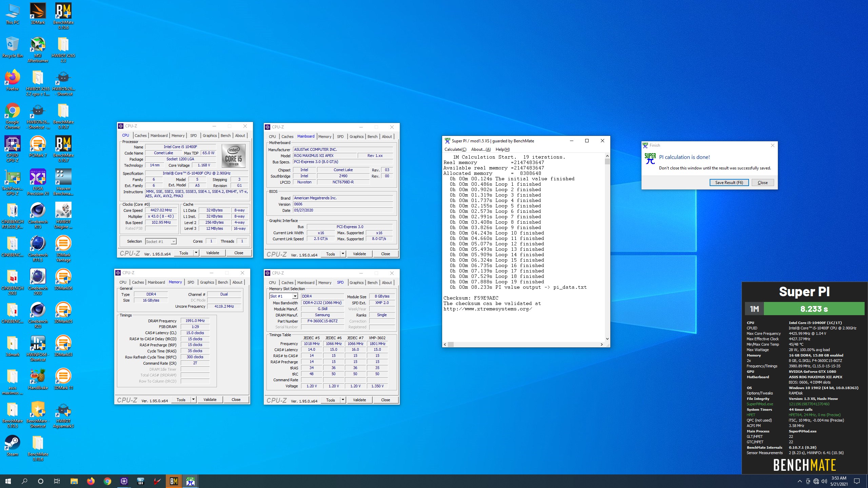This screenshot has width=868, height=488.
Task: Open Steam desktop icon
Action: tap(12, 446)
